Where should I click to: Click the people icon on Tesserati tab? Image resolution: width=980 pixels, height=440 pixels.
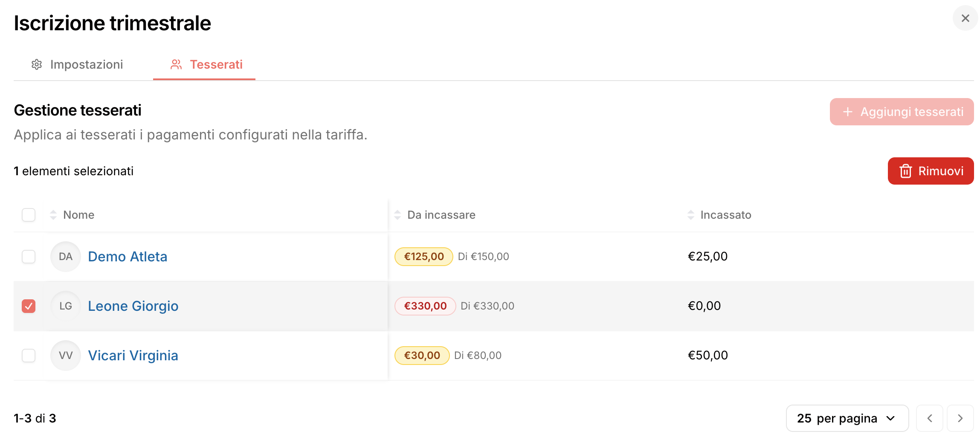tap(176, 64)
